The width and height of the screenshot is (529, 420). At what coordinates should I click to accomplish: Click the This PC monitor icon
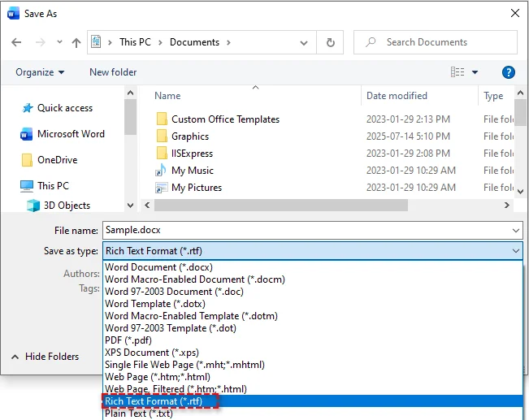(x=27, y=186)
